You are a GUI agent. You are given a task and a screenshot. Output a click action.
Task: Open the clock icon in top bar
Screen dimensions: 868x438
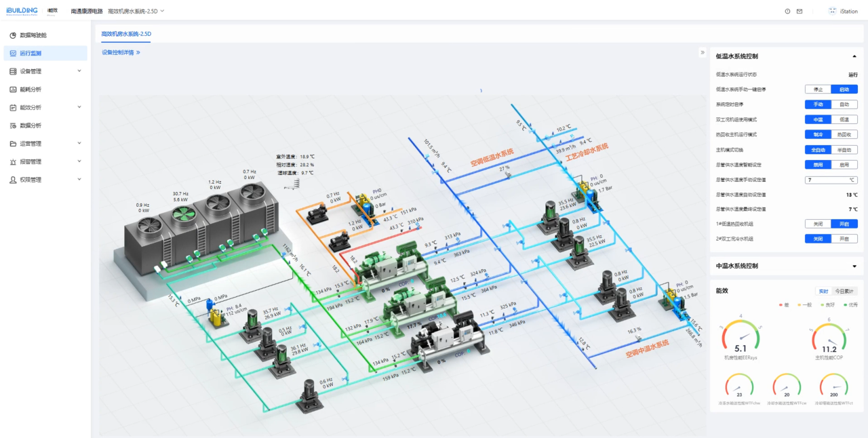tap(787, 11)
